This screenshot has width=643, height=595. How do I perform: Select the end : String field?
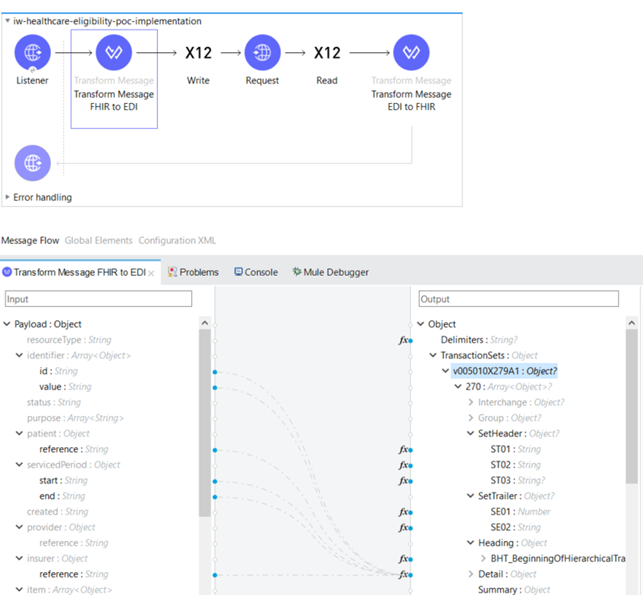(62, 496)
